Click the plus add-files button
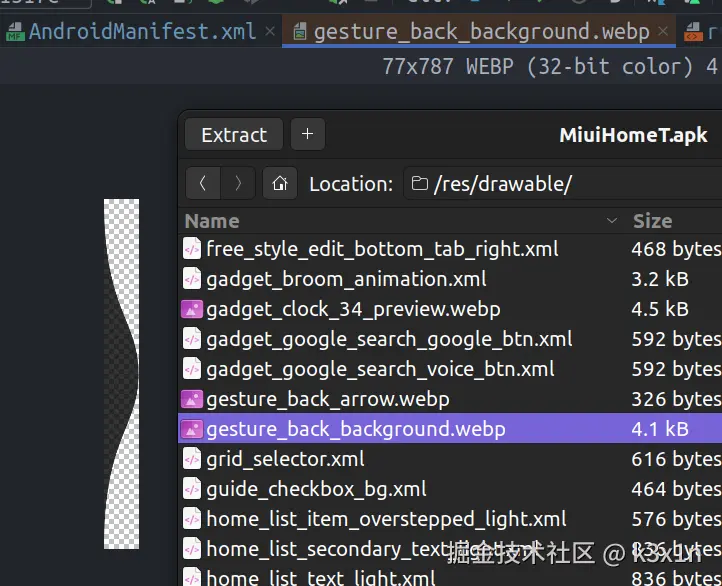Image resolution: width=722 pixels, height=586 pixels. 308,134
